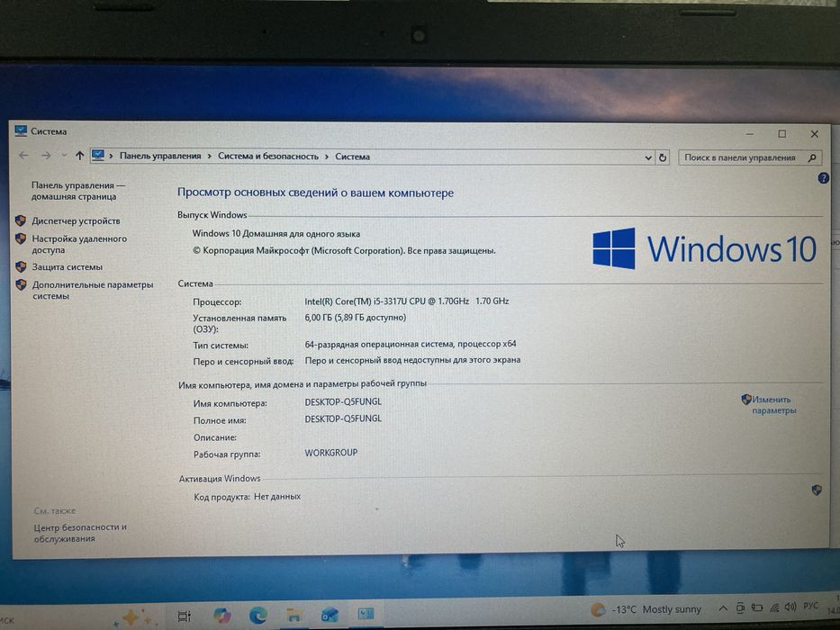Switch input language РУС indicator

click(810, 606)
